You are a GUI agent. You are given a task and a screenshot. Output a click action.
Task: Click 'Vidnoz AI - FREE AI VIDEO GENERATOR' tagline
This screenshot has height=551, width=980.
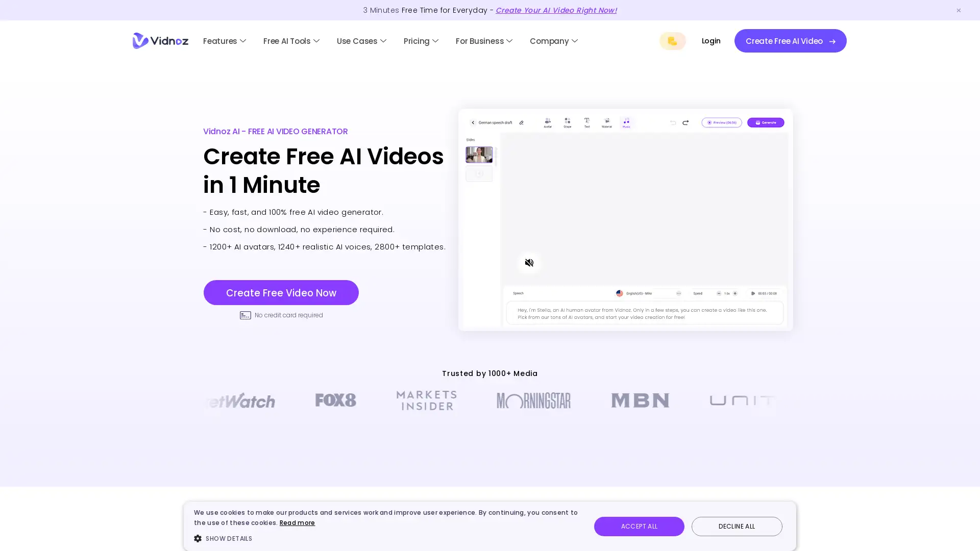coord(275,131)
